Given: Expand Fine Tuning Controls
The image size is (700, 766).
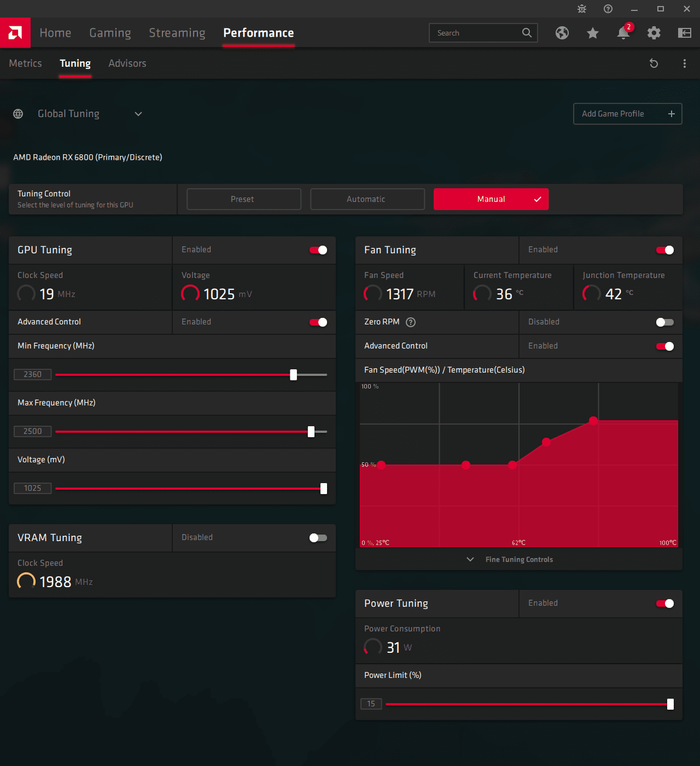Looking at the screenshot, I should 519,559.
